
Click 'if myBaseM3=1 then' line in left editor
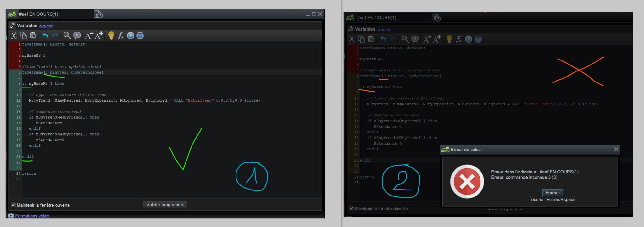43,84
